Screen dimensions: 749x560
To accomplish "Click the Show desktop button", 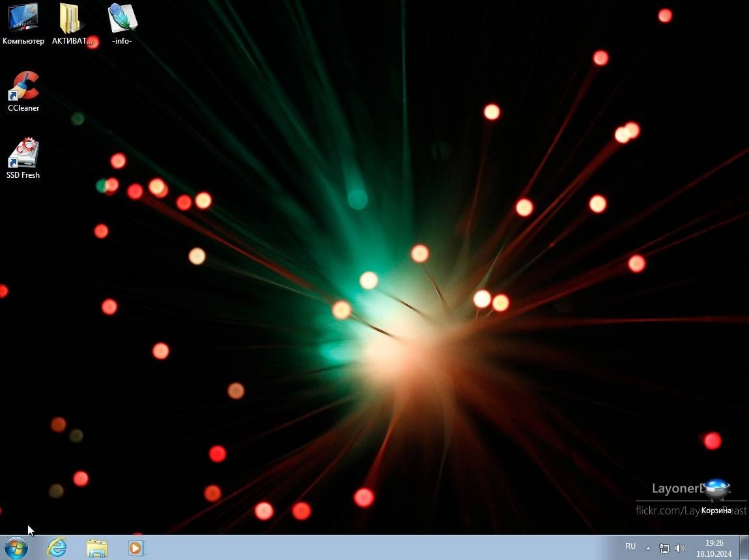I will (744, 548).
